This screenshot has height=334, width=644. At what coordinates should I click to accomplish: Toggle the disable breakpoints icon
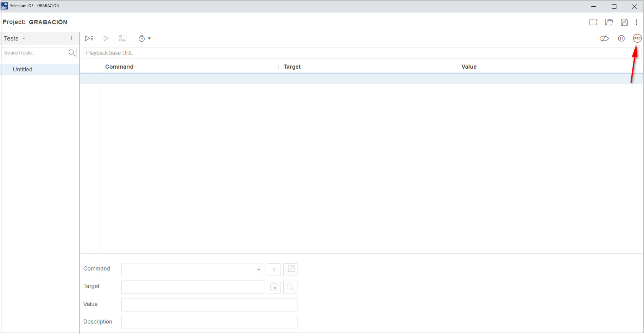coord(604,38)
